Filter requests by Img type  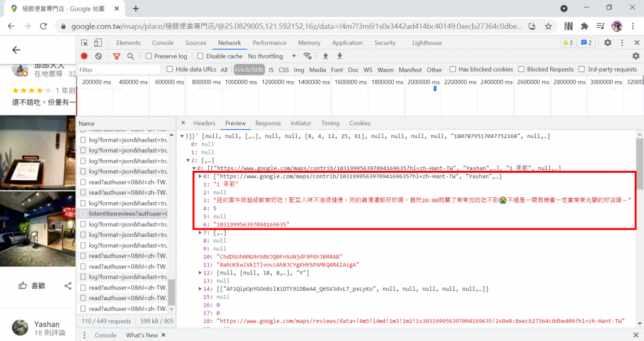click(x=299, y=70)
